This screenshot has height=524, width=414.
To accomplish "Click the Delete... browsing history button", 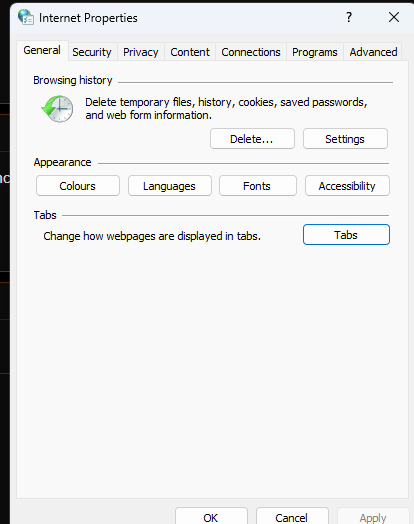I will tap(252, 139).
